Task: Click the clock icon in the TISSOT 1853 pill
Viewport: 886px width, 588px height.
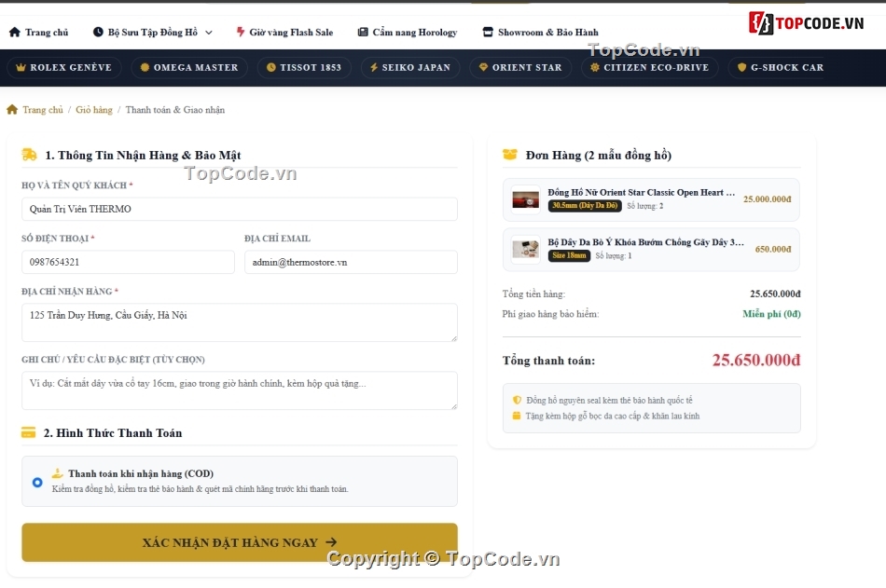Action: [x=271, y=67]
